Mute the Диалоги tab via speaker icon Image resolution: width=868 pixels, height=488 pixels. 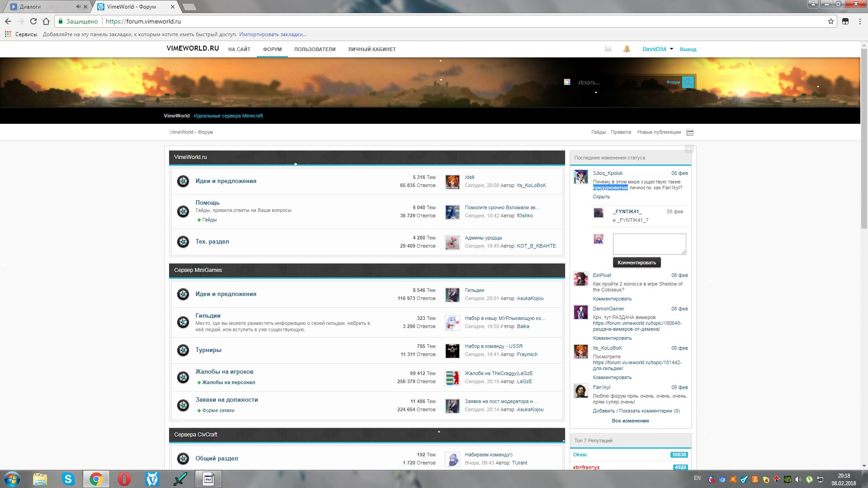tap(78, 7)
